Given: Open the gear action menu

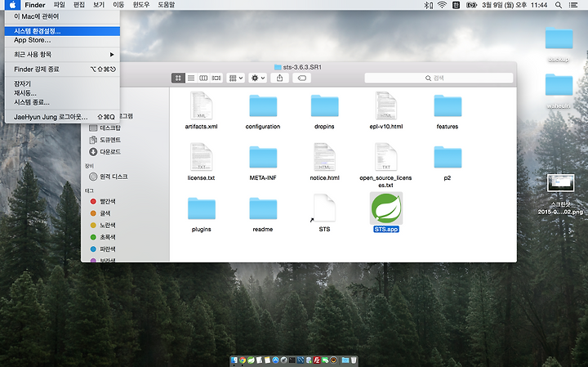Looking at the screenshot, I should click(x=257, y=78).
